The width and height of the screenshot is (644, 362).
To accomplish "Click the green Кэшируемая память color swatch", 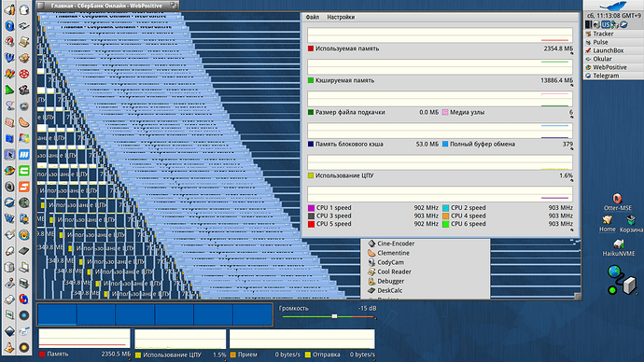I will coord(311,80).
